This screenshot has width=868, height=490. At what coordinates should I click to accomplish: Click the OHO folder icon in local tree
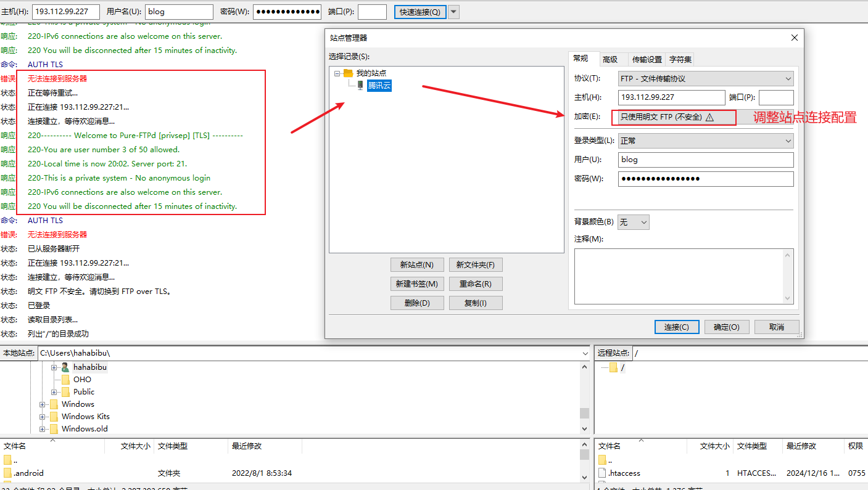pos(65,380)
